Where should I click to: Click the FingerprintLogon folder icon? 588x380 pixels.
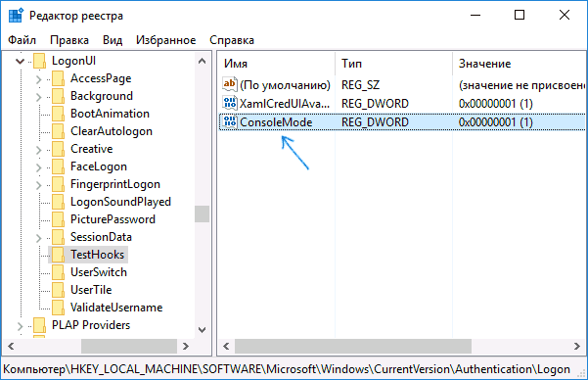[58, 184]
